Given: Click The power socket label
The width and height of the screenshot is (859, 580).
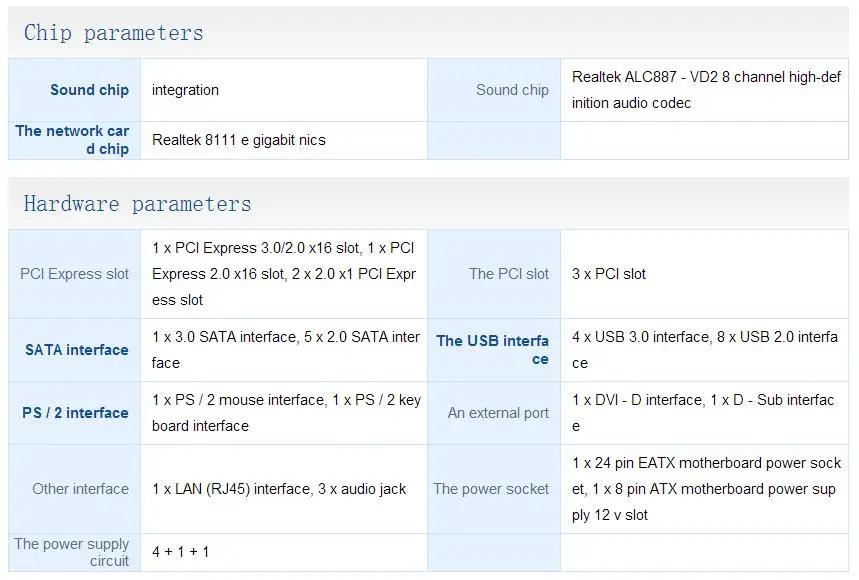Looking at the screenshot, I should tap(491, 489).
